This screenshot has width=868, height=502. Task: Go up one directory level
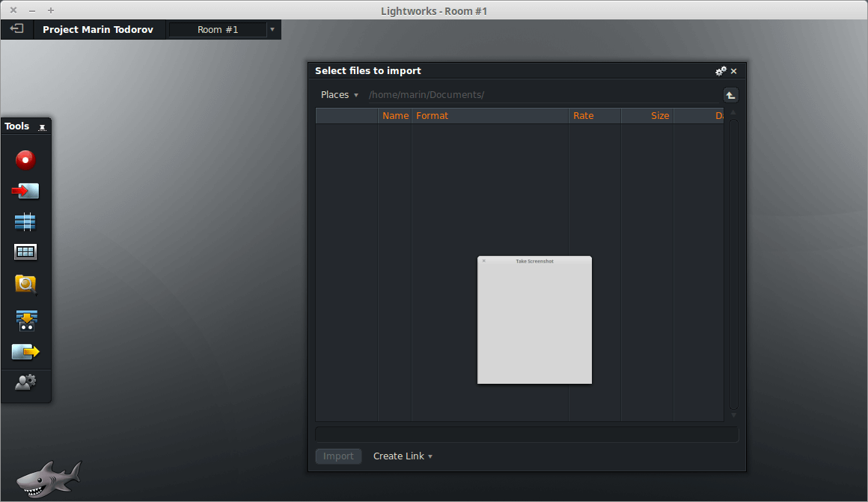coord(730,95)
